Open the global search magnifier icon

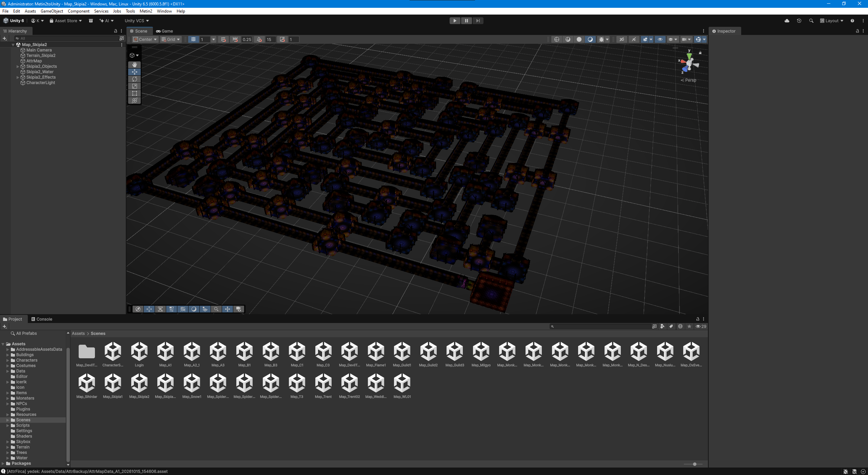pos(811,21)
